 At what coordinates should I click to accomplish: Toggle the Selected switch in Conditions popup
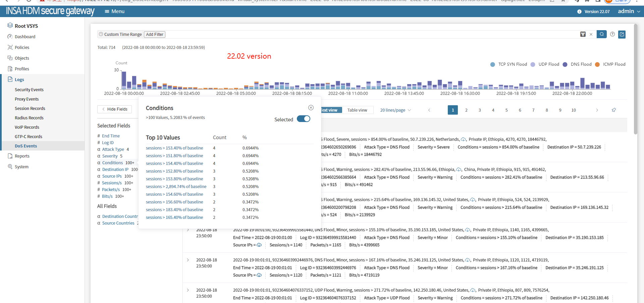304,119
